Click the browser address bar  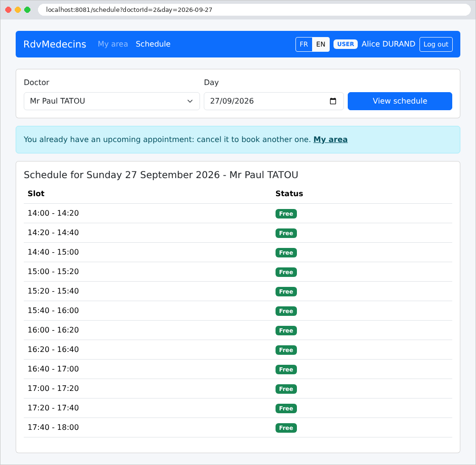(254, 9)
